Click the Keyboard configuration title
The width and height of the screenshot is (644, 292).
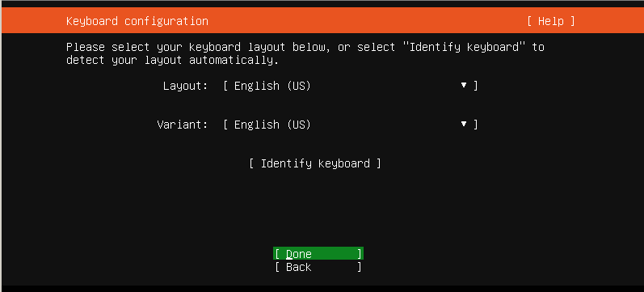point(137,21)
